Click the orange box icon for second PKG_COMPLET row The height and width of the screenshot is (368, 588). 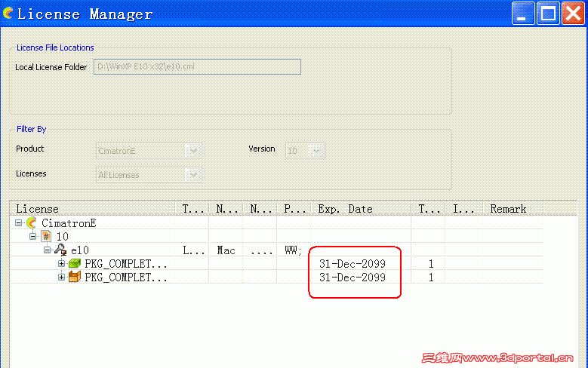click(x=75, y=277)
